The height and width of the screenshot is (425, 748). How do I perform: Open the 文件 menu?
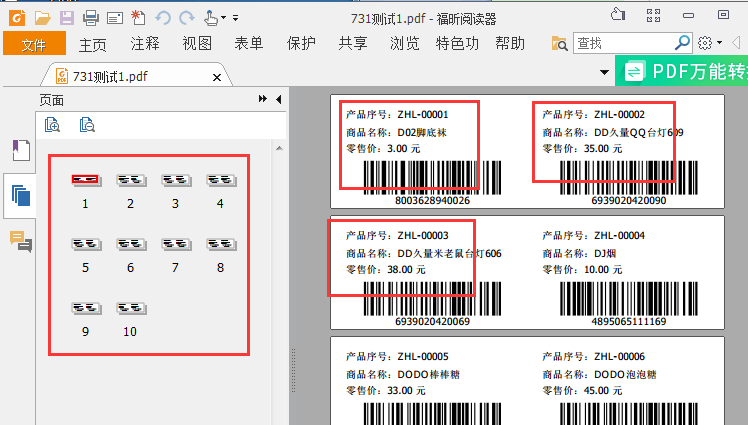[x=34, y=43]
